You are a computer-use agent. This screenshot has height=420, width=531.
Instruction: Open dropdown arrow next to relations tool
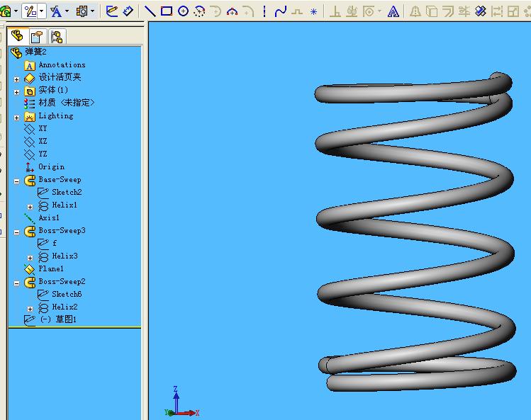(x=41, y=11)
